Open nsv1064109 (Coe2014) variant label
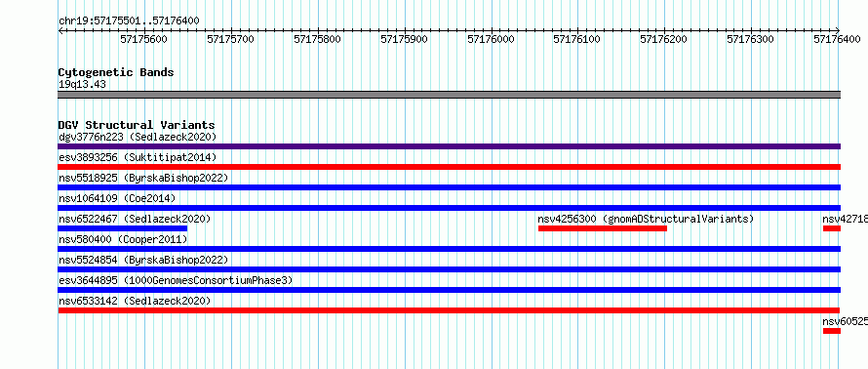 [117, 198]
